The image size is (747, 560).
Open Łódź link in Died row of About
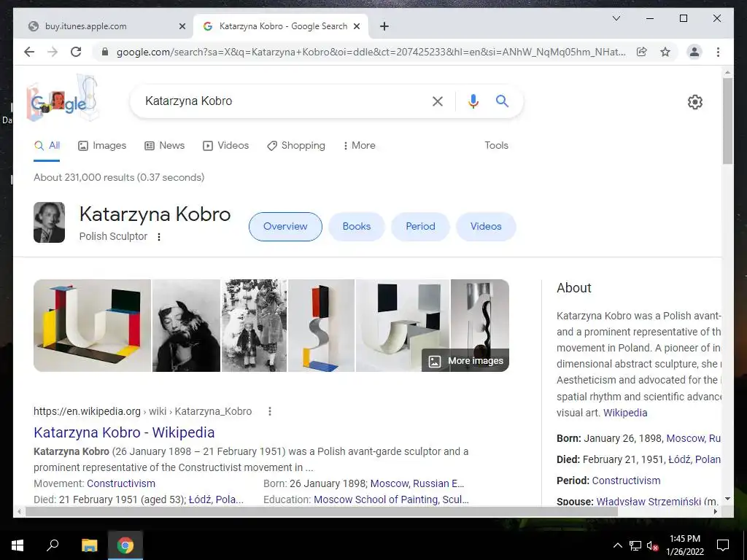pos(694,459)
